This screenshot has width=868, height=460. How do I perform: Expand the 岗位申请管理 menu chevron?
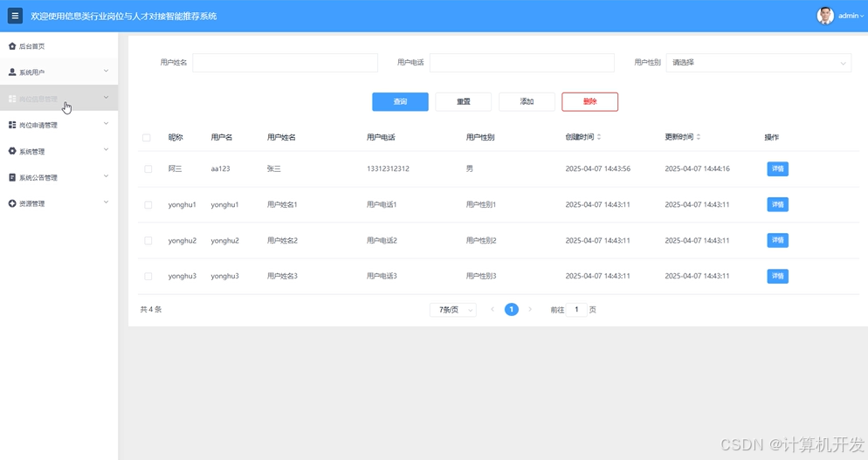tap(106, 123)
